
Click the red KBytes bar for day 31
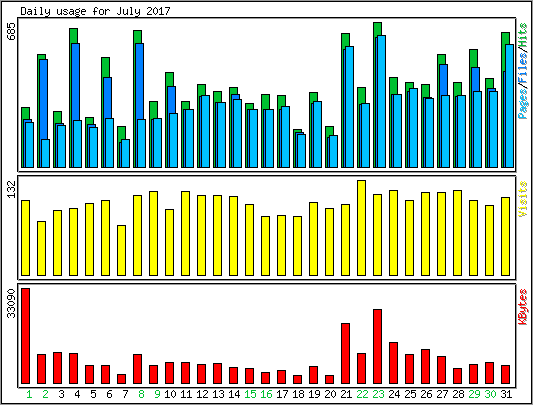[505, 374]
